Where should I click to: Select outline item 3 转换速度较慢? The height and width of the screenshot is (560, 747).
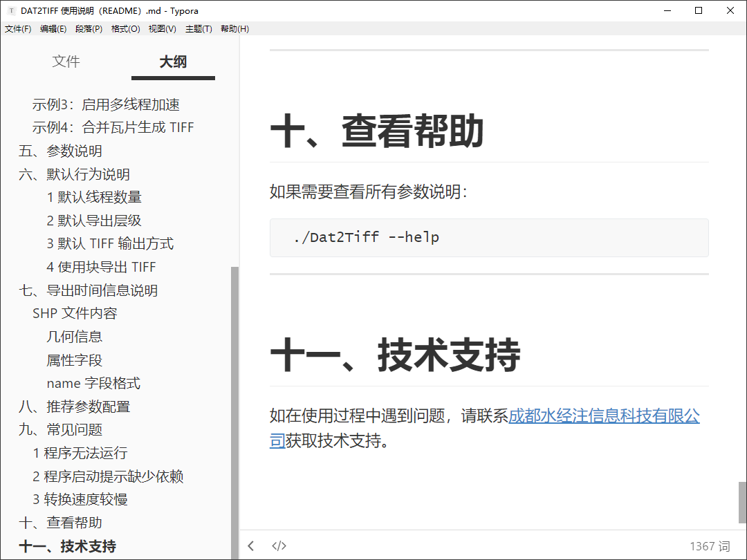click(80, 499)
